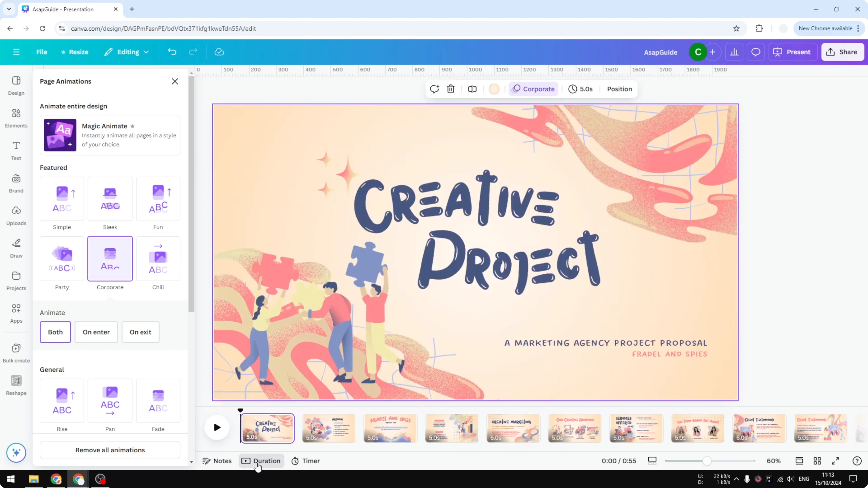Select the Draw tool in the sidebar
This screenshot has width=868, height=488.
(16, 248)
